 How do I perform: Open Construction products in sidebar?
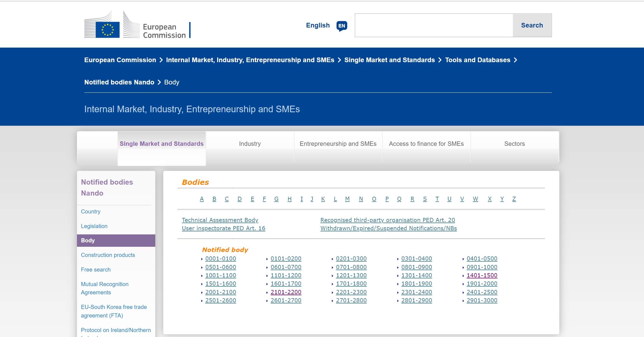point(108,255)
